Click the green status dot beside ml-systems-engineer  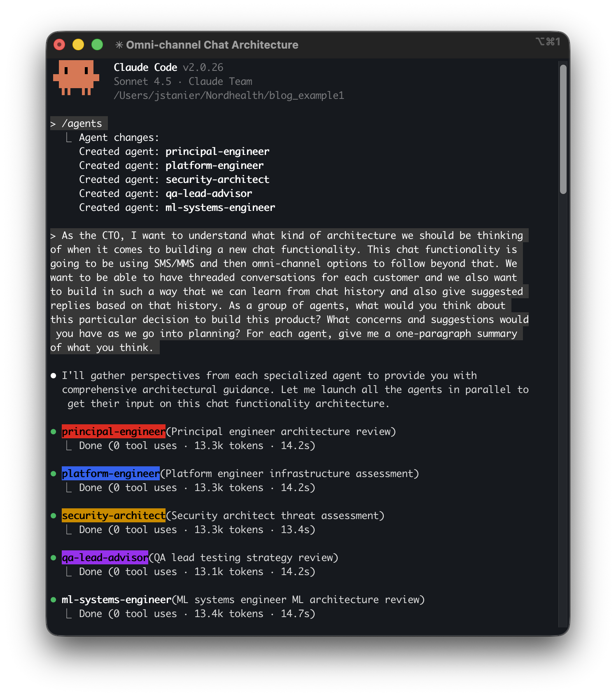coord(54,600)
